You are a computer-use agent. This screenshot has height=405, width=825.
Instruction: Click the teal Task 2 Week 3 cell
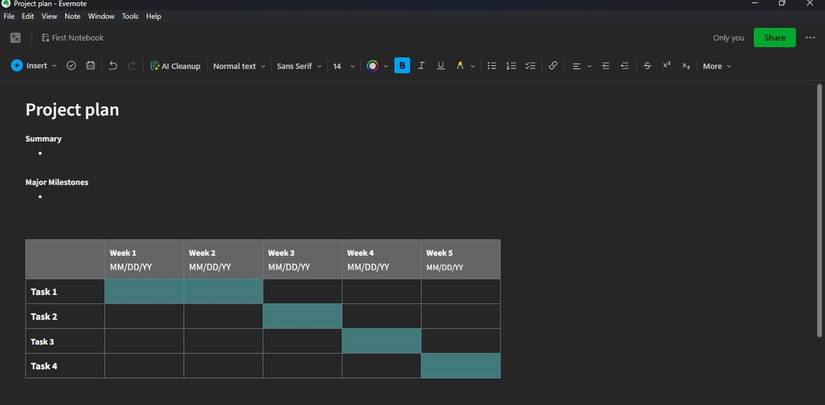pos(303,316)
